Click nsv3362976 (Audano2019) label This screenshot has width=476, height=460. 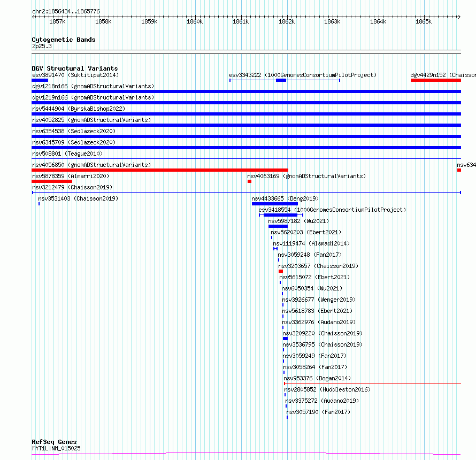(319, 322)
